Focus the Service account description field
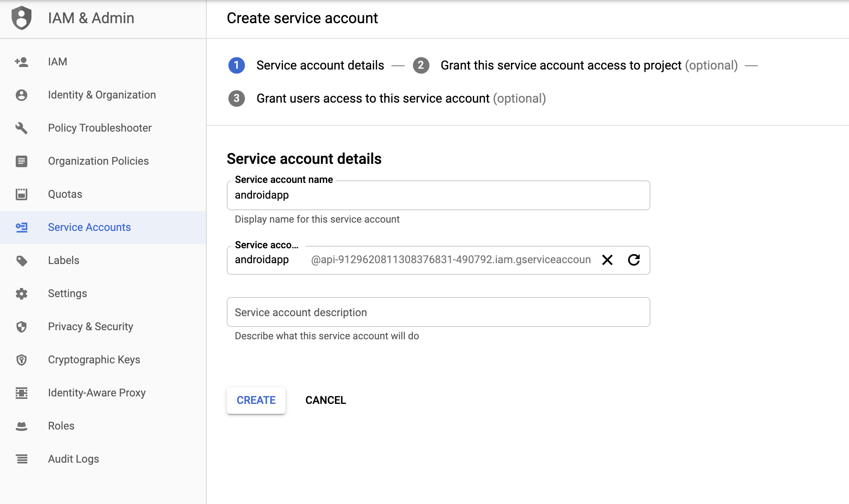The width and height of the screenshot is (849, 504). coord(438,312)
